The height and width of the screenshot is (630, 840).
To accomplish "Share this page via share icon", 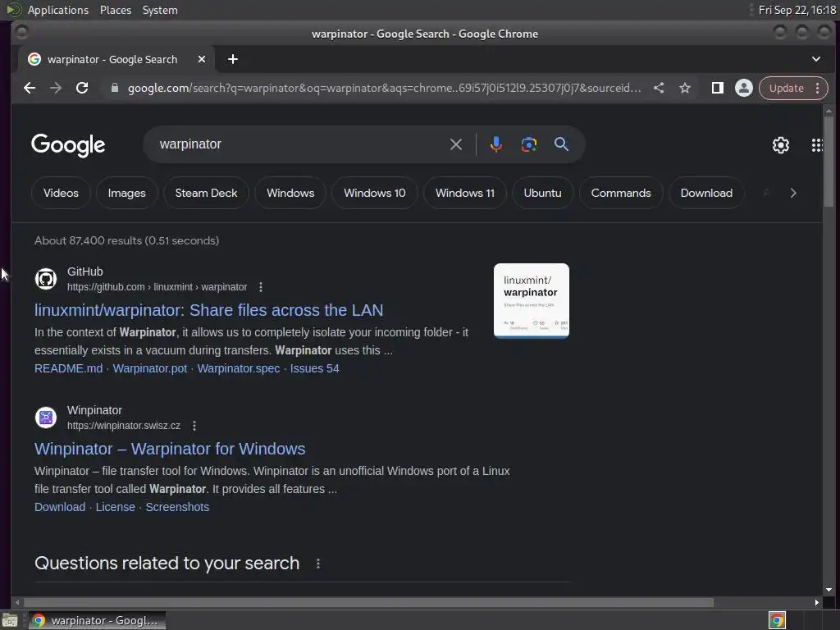I will 659,88.
